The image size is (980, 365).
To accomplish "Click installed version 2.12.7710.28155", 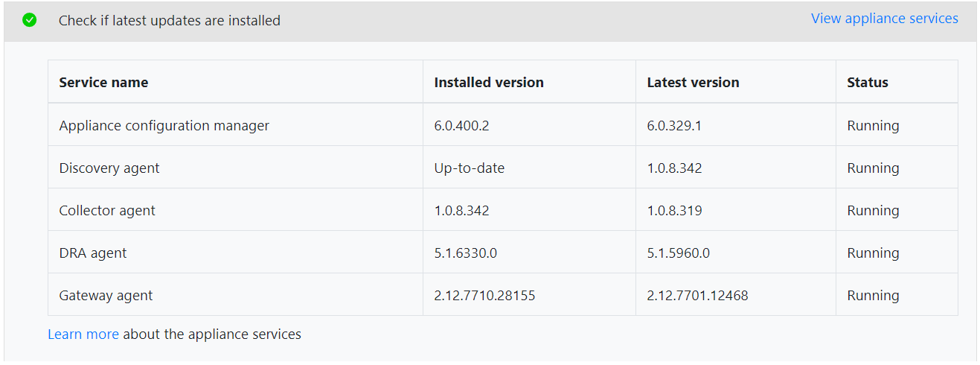I will tap(484, 296).
